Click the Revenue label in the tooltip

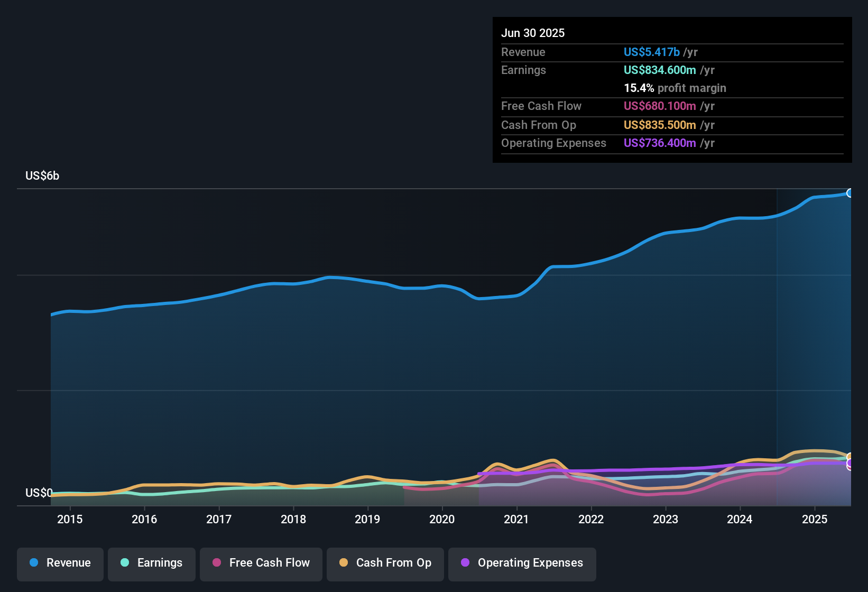point(523,52)
